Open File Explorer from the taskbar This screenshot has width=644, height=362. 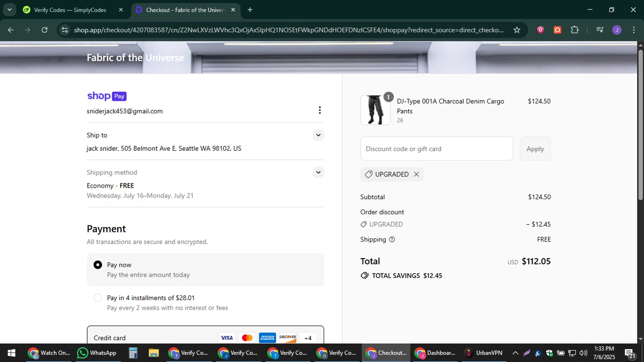(154, 353)
